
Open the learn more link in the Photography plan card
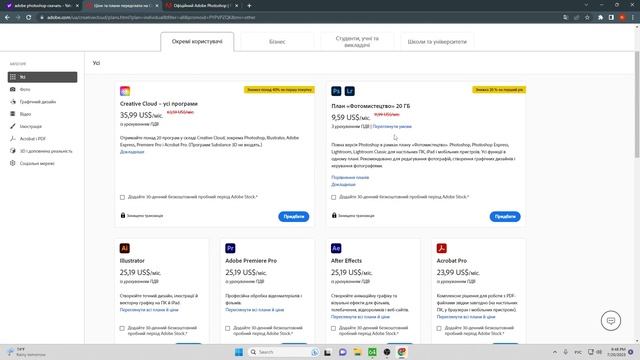pos(343,184)
